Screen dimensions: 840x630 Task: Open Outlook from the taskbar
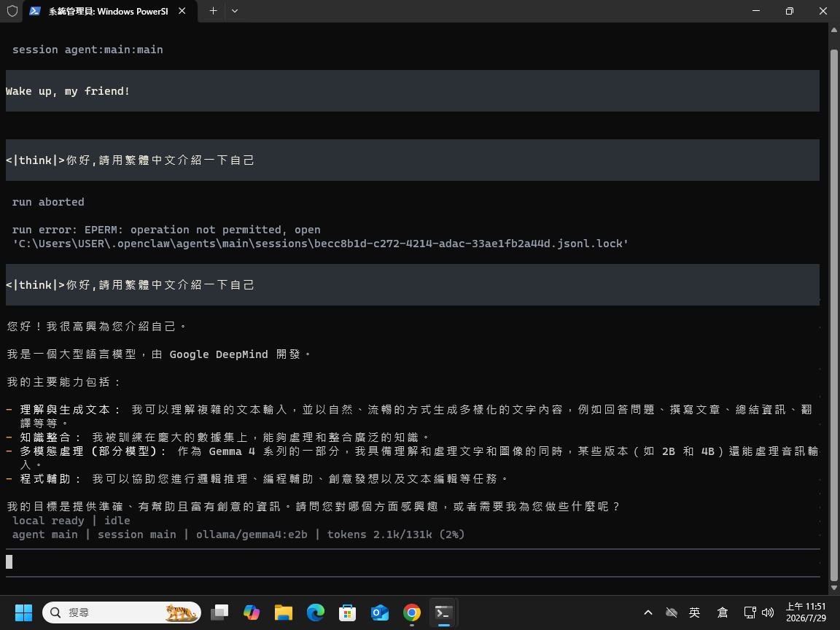click(380, 612)
